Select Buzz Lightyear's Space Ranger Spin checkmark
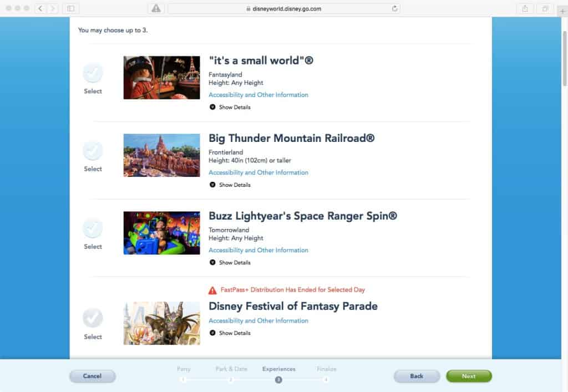 [93, 228]
